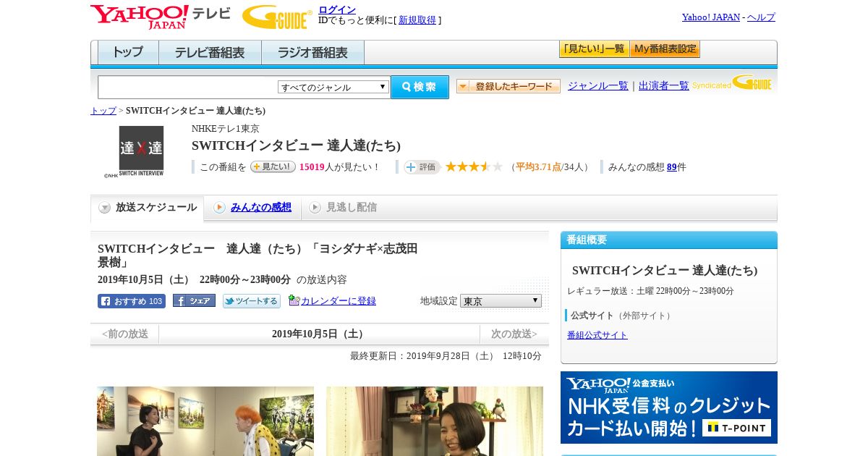Open the すべてのジャンル genre dropdown

(x=333, y=87)
